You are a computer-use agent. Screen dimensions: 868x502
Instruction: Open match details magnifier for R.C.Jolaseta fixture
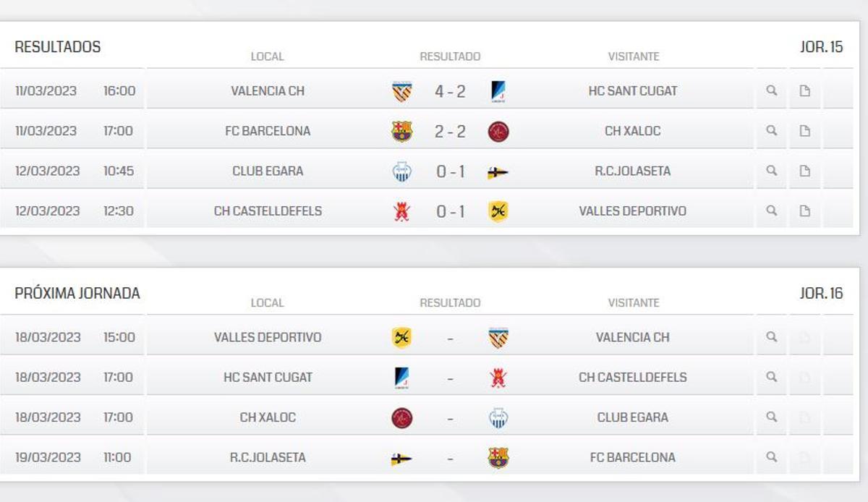click(x=772, y=456)
